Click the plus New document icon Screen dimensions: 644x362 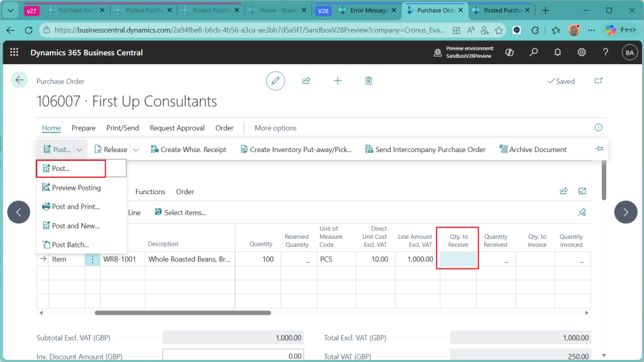point(338,80)
